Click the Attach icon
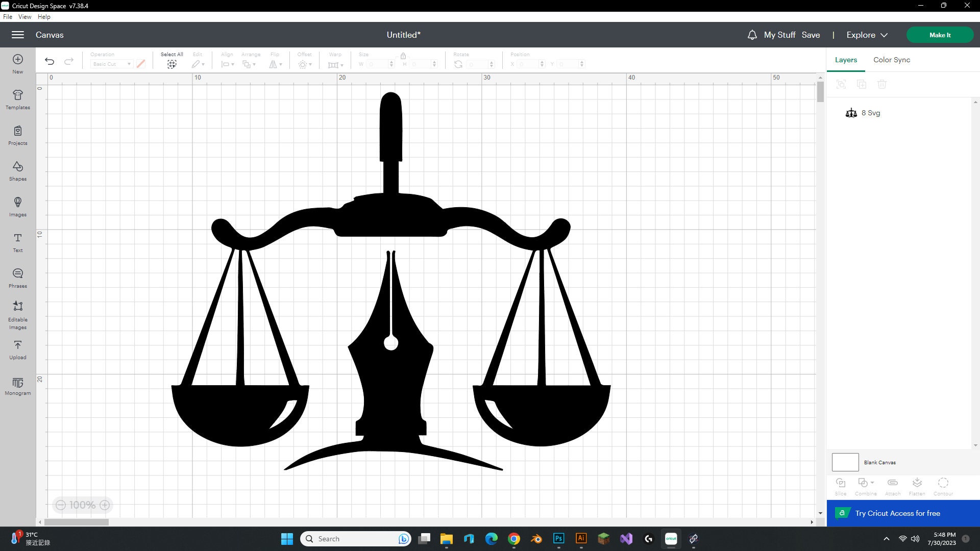Screen dimensions: 980x551 (x=892, y=484)
